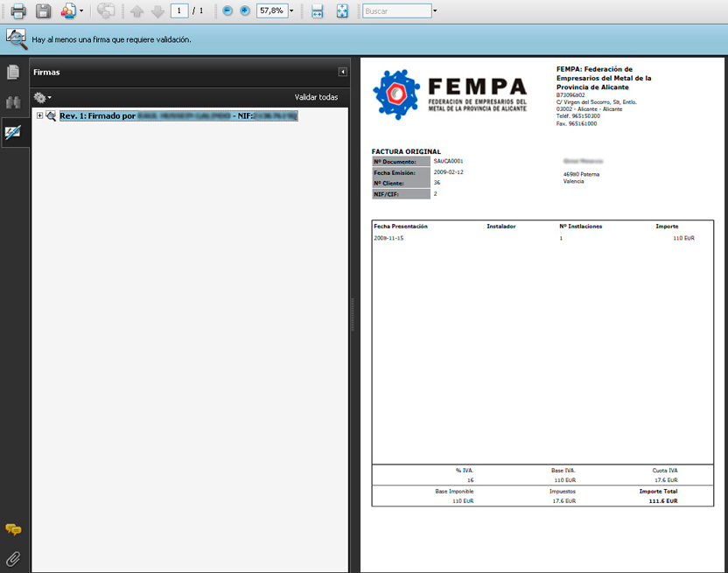728x573 pixels.
Task: Click the zoom in plus button
Action: [x=245, y=11]
